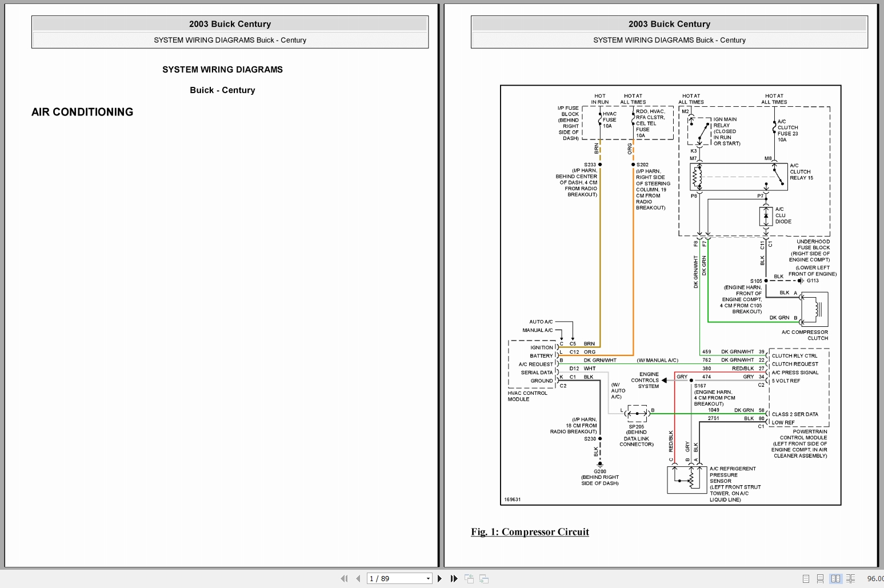The width and height of the screenshot is (884, 588).
Task: Jump to the last page
Action: tap(454, 578)
